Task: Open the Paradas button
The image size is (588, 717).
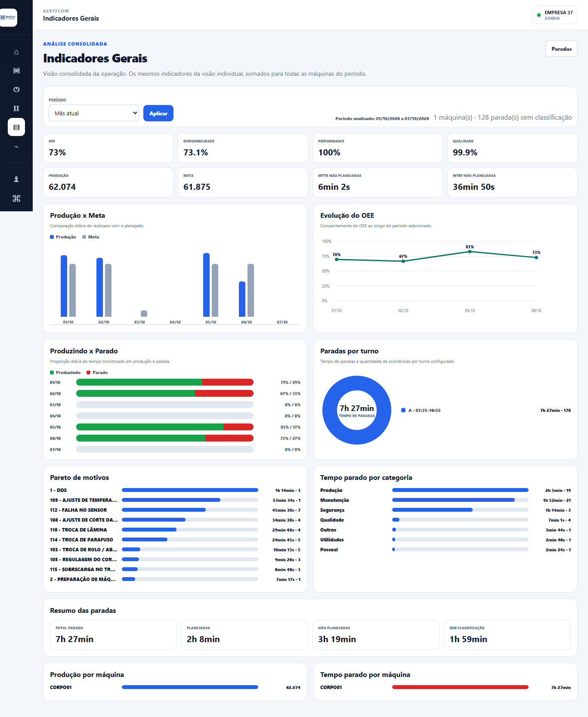Action: click(x=561, y=49)
